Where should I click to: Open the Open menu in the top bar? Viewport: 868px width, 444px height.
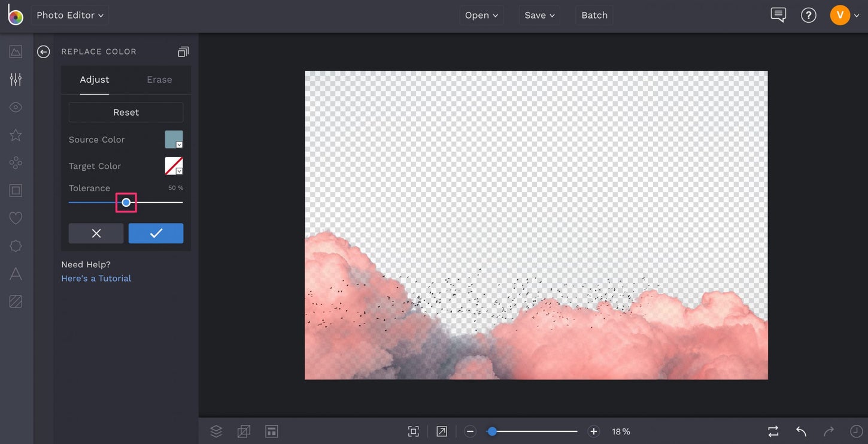click(x=481, y=15)
